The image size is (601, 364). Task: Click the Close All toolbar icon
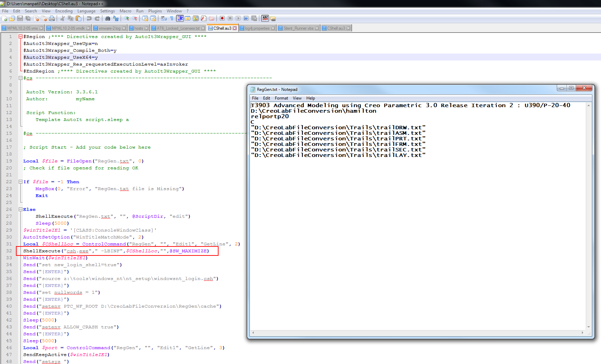[x=44, y=18]
